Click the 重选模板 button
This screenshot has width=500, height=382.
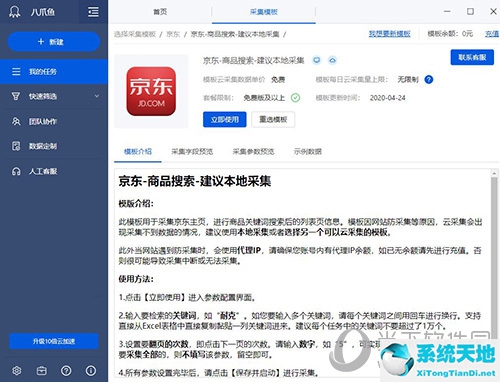(273, 119)
